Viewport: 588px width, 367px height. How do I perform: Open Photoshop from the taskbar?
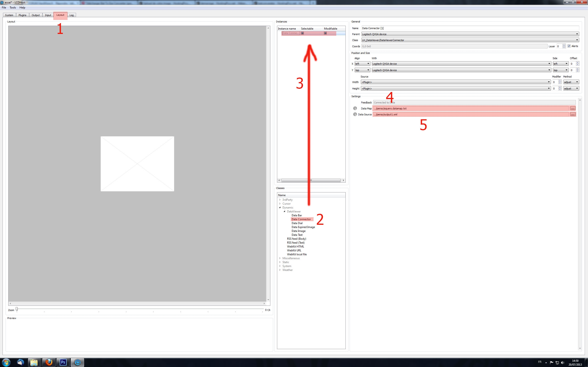click(x=63, y=362)
